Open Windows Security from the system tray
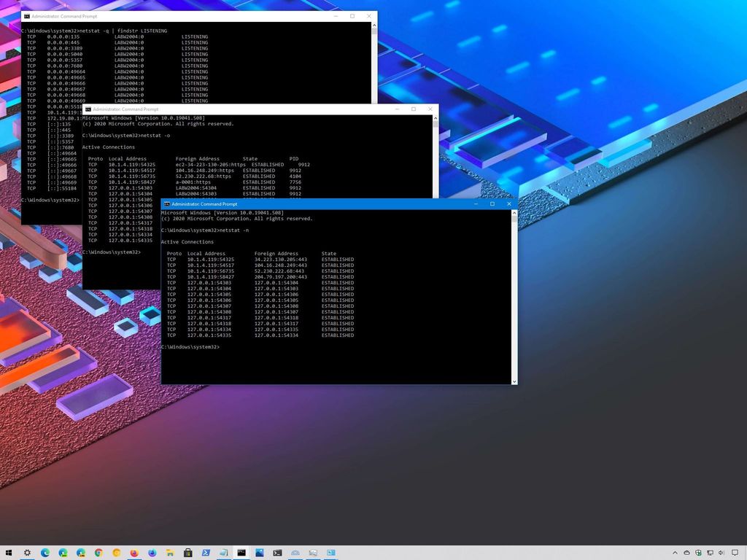The width and height of the screenshot is (747, 560). coord(699,553)
